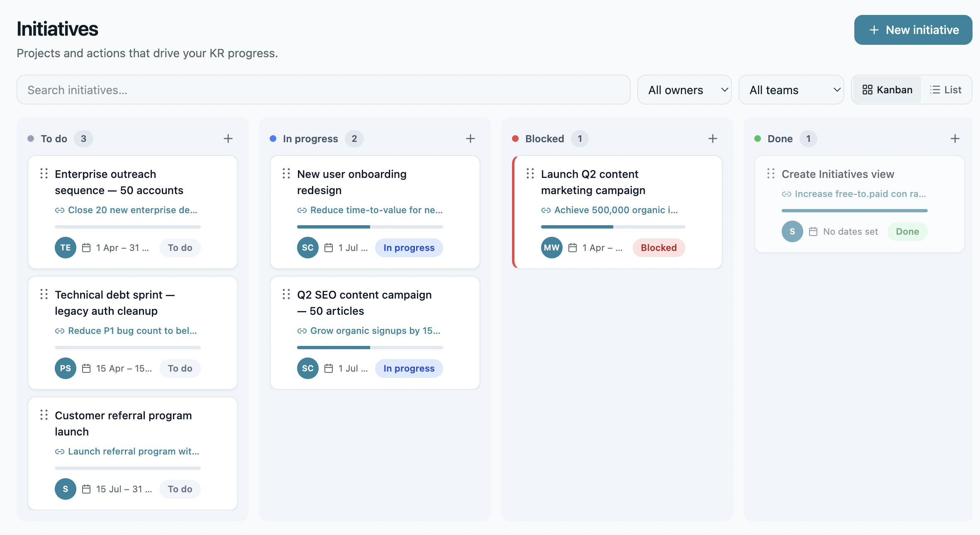Open In progress status on Q2 SEO campaign

[409, 368]
